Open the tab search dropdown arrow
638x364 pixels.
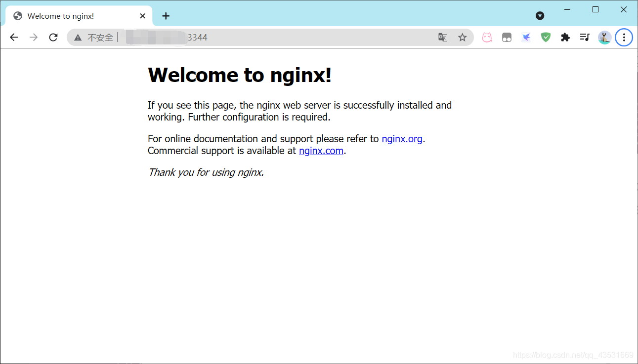[x=540, y=16]
